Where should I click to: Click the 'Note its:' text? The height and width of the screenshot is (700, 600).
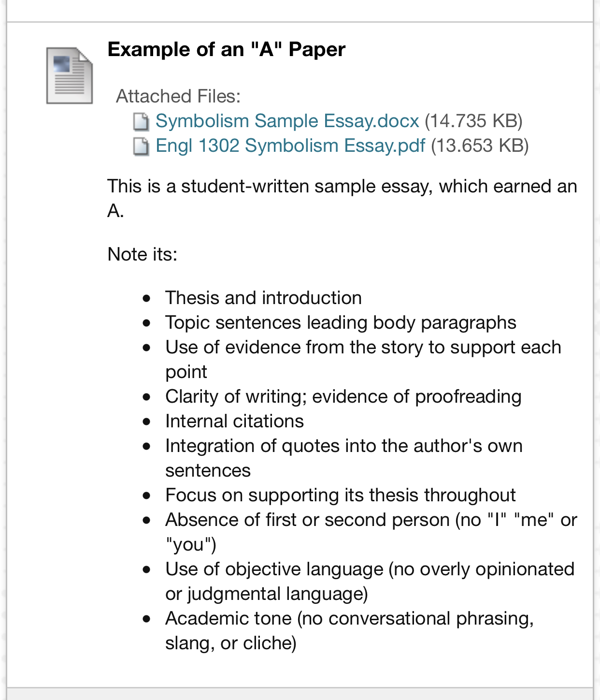click(x=143, y=254)
